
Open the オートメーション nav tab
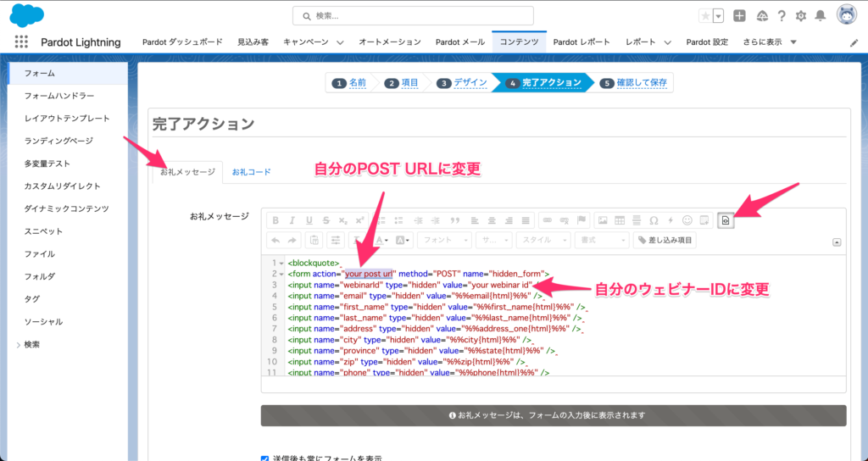[x=390, y=42]
